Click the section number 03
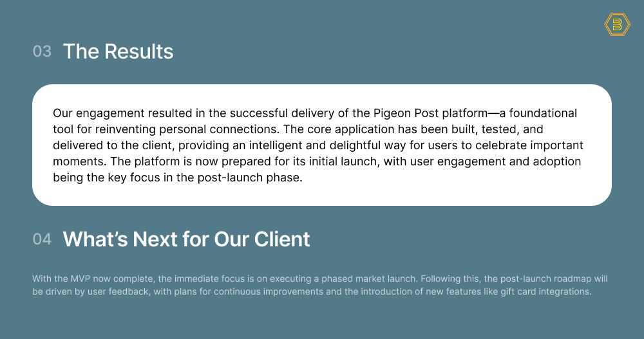The width and height of the screenshot is (644, 339). click(x=42, y=51)
